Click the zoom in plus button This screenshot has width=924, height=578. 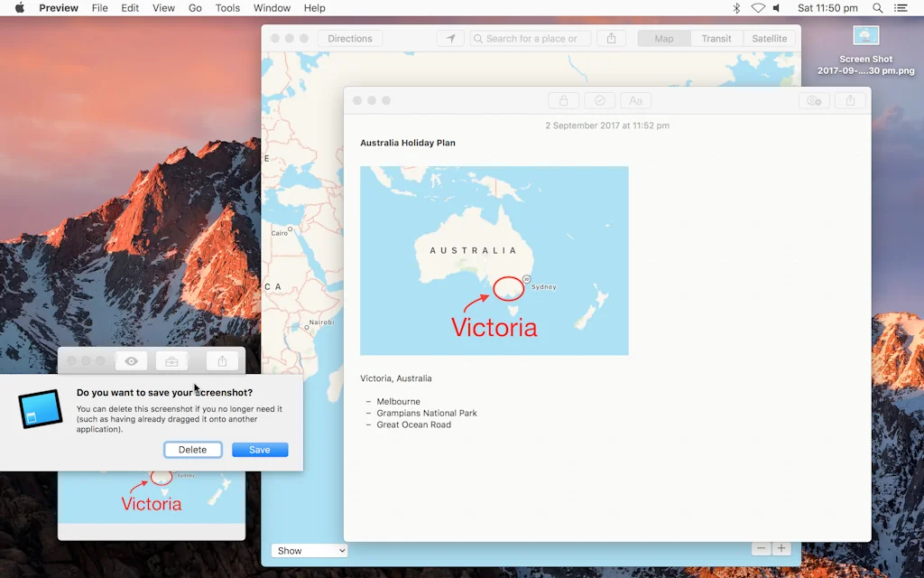[781, 549]
